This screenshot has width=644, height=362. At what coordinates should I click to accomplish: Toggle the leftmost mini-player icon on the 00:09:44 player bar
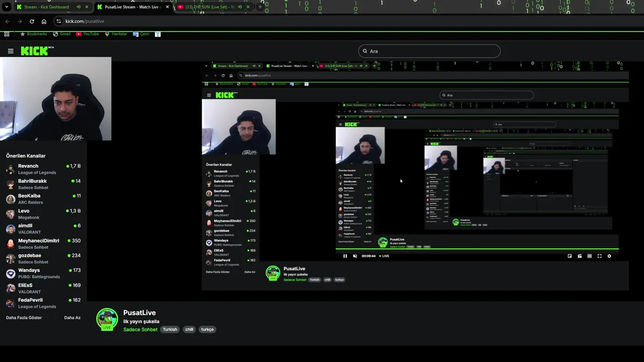pos(570,256)
